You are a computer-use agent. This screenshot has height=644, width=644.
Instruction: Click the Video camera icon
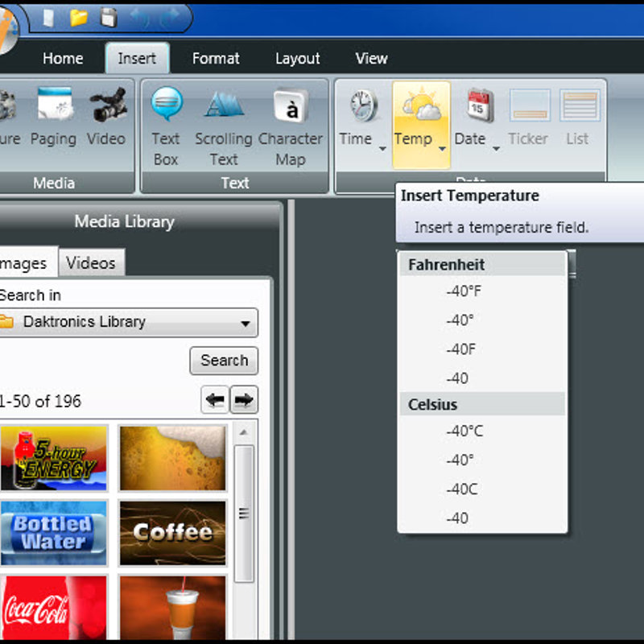coord(107,106)
